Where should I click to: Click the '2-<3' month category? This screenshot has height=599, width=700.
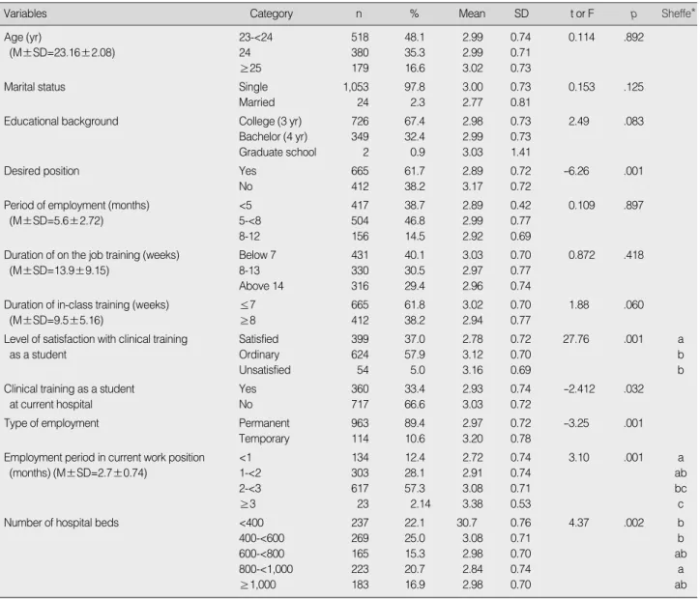[x=250, y=489]
